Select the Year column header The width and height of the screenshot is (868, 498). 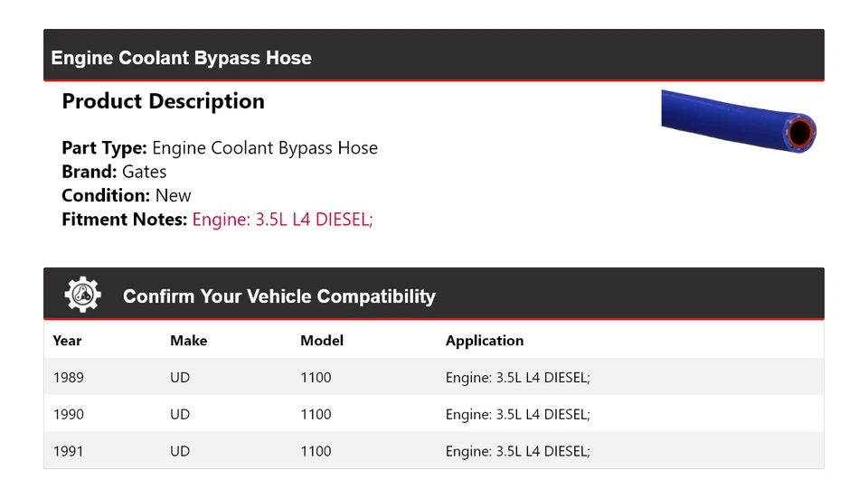67,341
